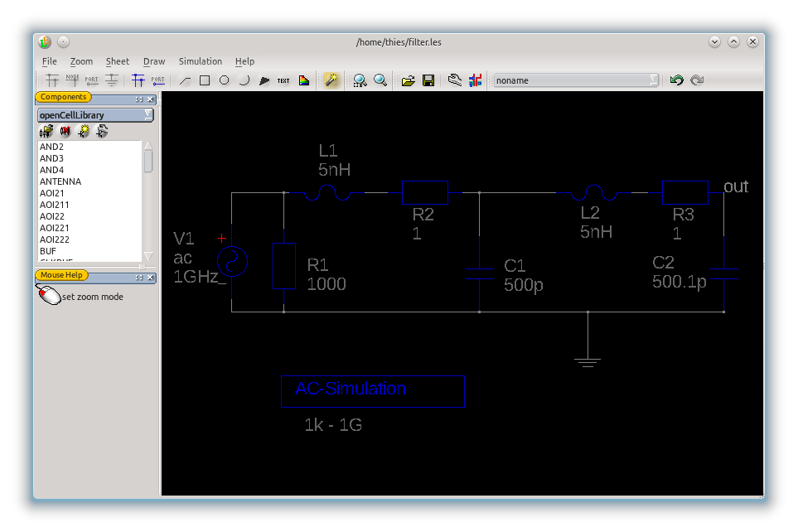
Task: Float the Components panel
Action: (x=139, y=99)
